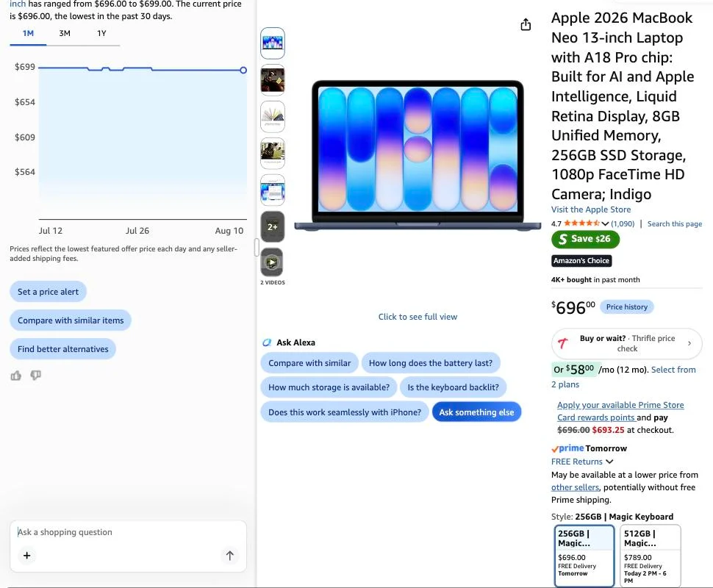Open the Buy or wait Thrifle chevron
This screenshot has height=588, width=713.
point(689,343)
